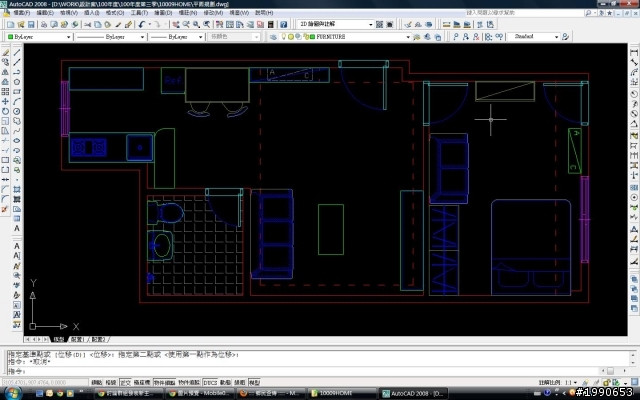640x400 pixels.
Task: Open the 插入(I) menu
Action: 91,13
